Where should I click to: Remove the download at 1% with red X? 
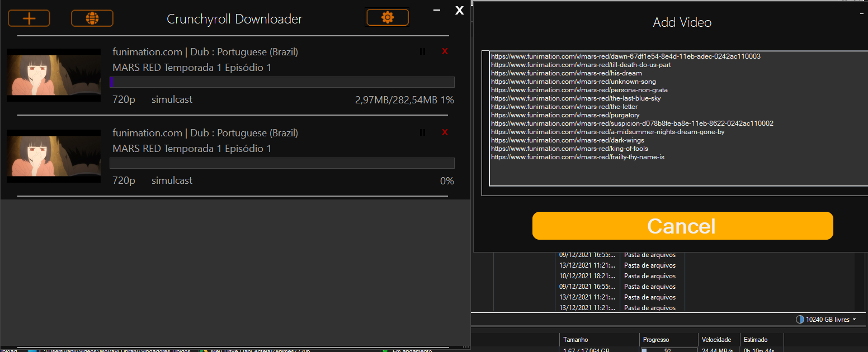tap(445, 51)
